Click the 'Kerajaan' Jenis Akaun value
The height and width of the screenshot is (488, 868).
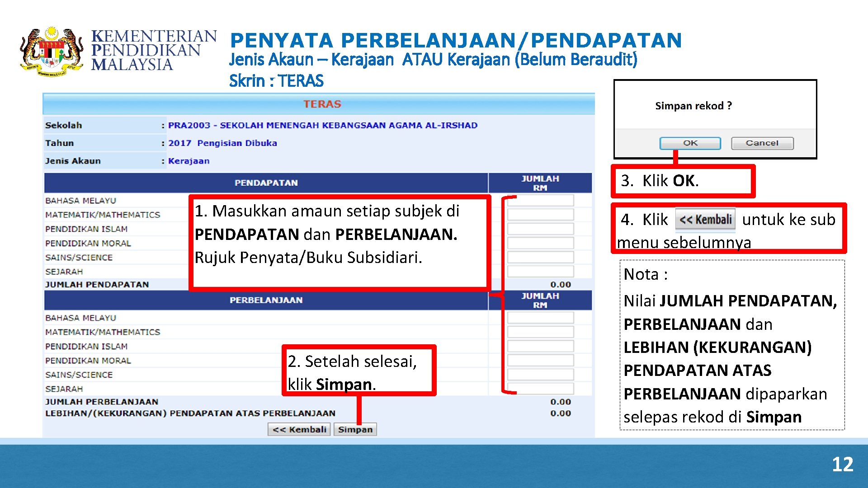[x=189, y=161]
